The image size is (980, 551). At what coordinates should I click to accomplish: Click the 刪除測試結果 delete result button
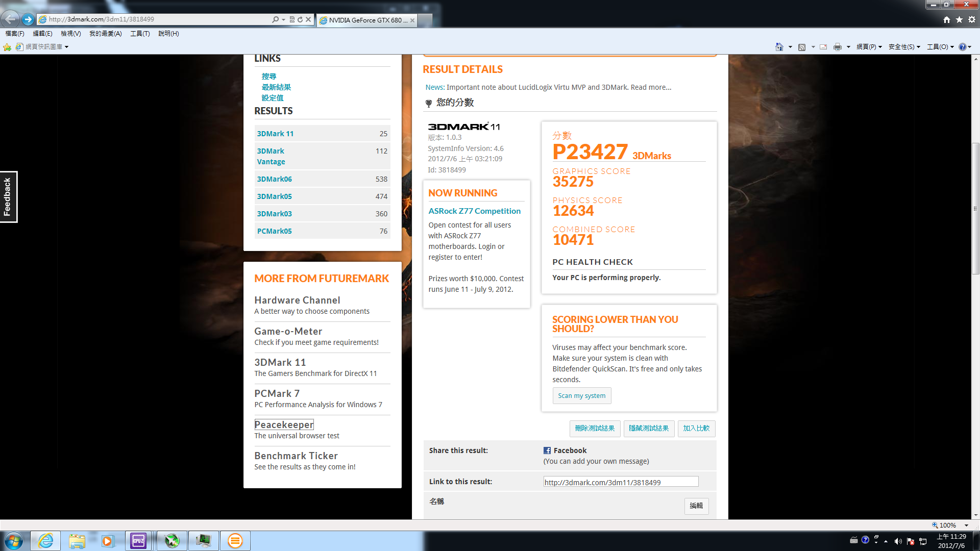[595, 429]
